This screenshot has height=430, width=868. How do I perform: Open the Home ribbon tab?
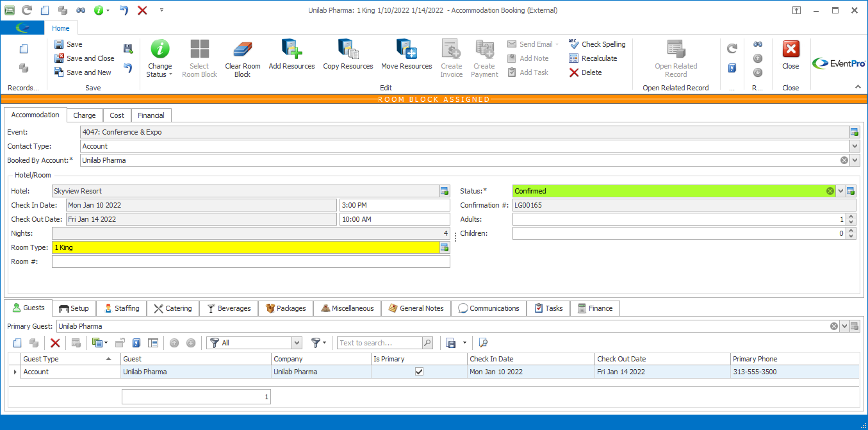[61, 28]
